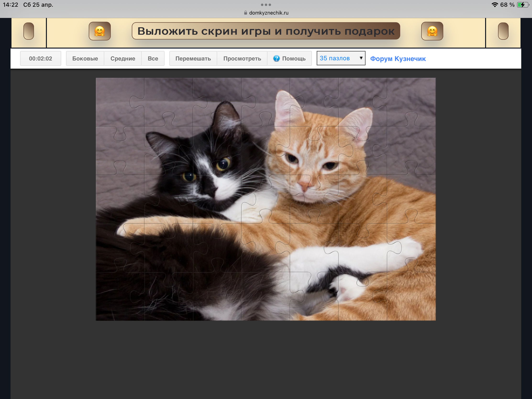Click the Выложить скрин игры banner
This screenshot has width=532, height=399.
pos(266,31)
